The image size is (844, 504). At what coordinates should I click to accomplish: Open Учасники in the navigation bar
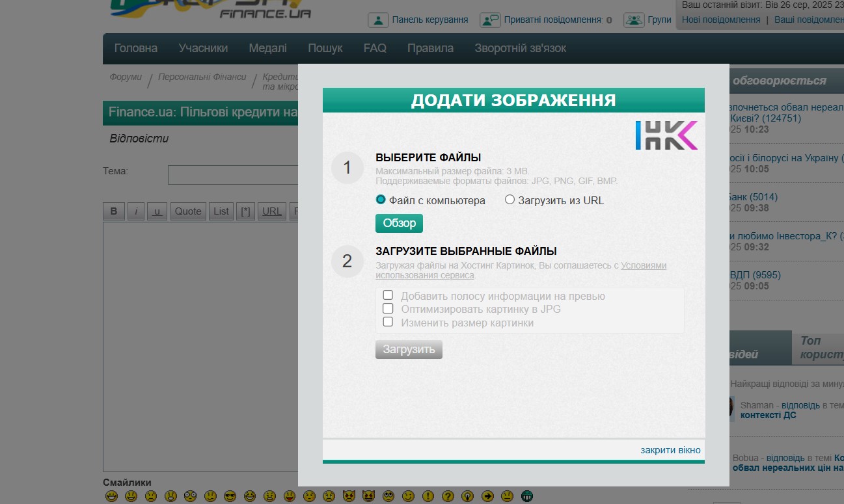203,48
